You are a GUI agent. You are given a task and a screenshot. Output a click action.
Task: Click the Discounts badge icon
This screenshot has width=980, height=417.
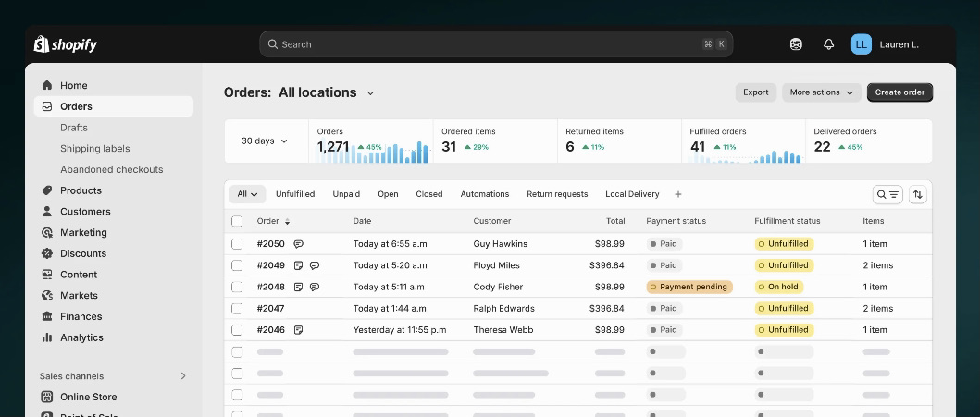[x=47, y=253]
